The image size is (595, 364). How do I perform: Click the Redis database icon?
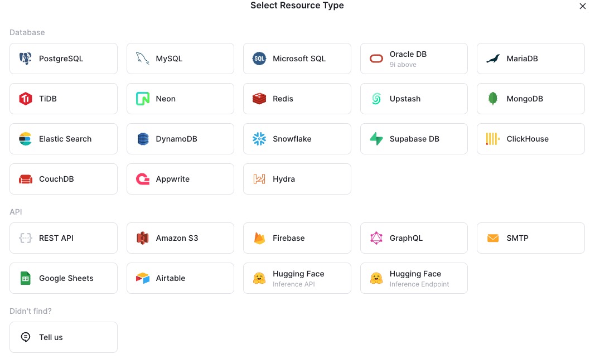click(259, 99)
